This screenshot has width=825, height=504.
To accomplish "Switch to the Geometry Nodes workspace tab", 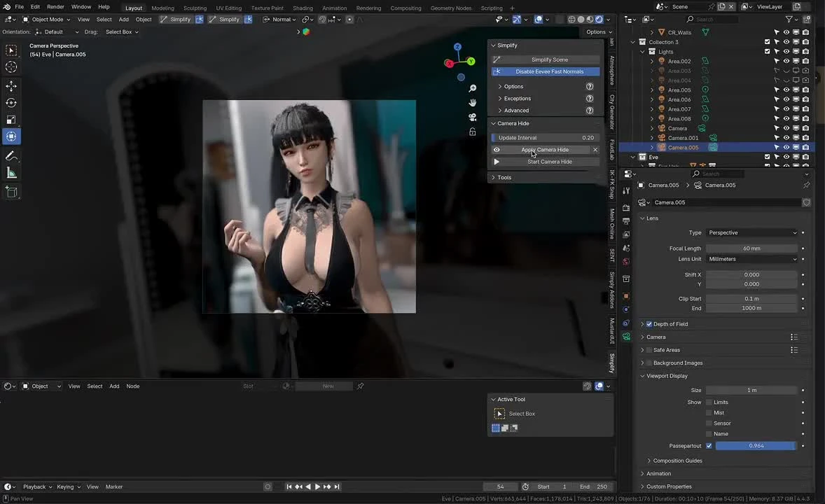I will click(451, 8).
